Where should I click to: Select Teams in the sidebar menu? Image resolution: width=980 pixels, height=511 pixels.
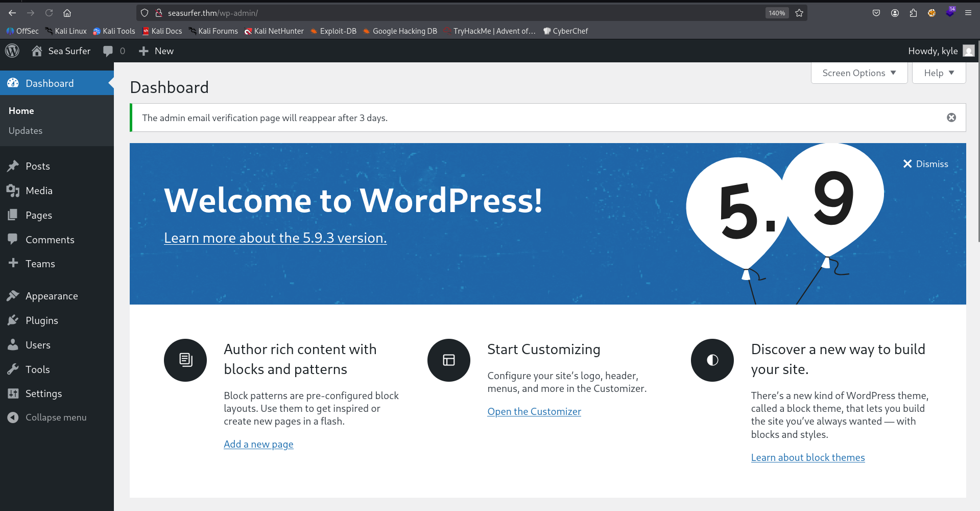tap(40, 263)
